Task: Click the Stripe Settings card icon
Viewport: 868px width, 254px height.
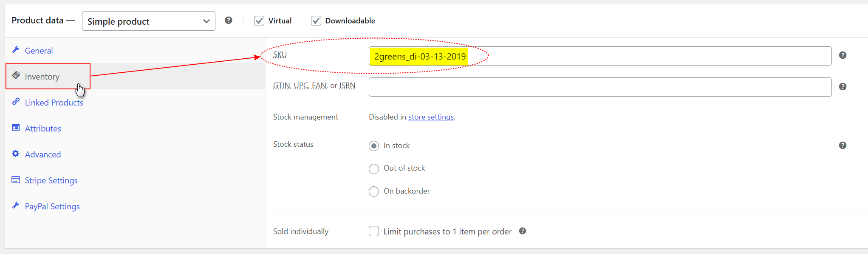Action: 16,180
